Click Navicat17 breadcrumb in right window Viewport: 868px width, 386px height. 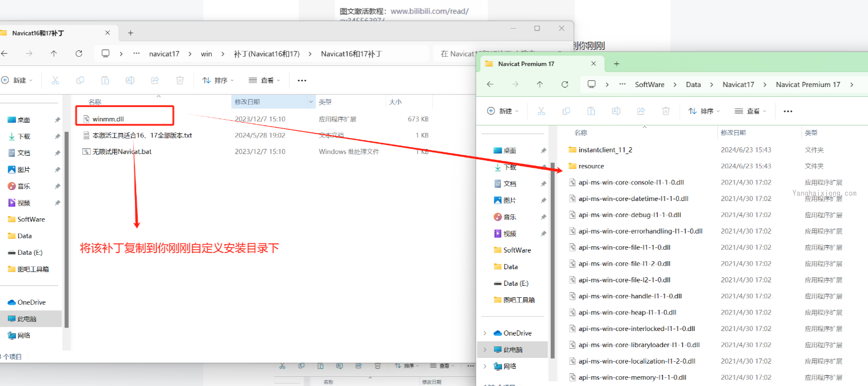tap(738, 84)
